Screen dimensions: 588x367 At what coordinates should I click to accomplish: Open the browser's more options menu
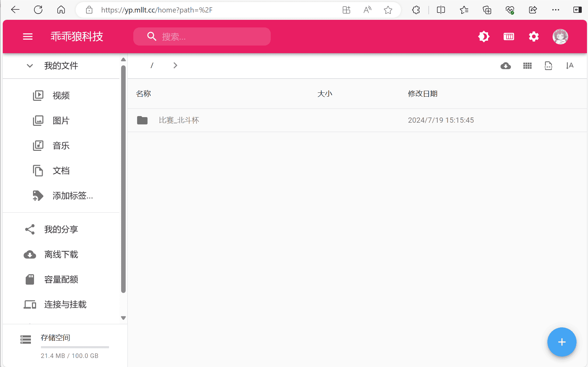point(555,10)
